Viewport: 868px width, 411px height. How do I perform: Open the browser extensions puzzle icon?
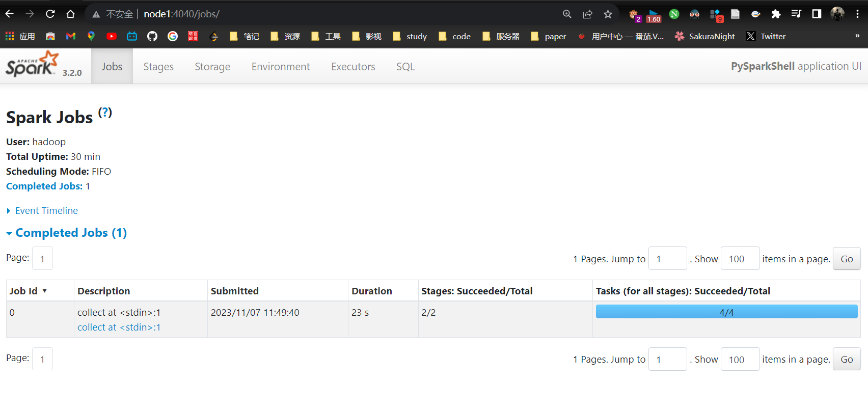776,14
